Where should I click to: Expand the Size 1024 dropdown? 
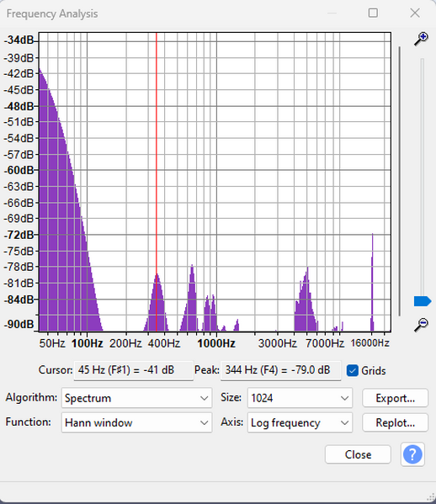(x=300, y=398)
